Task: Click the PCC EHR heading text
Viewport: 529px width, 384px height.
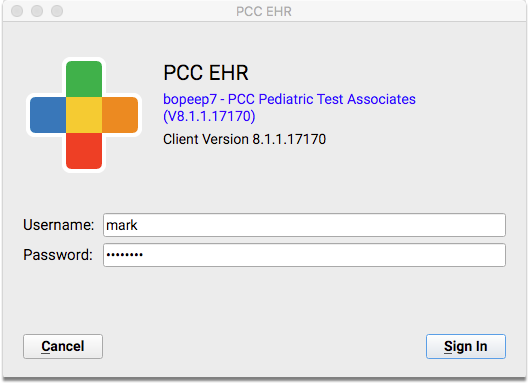Action: pyautogui.click(x=206, y=73)
